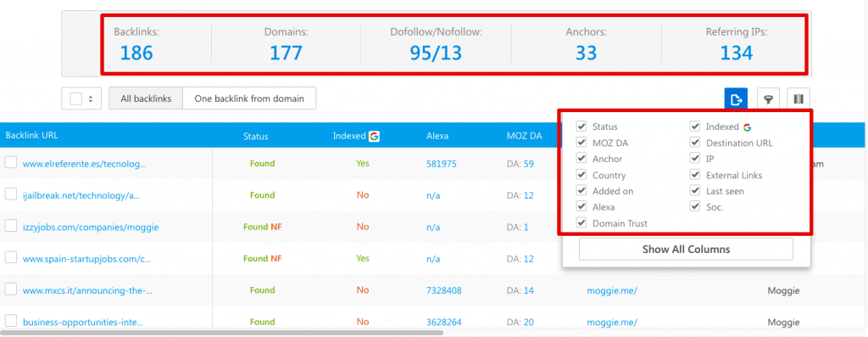The image size is (868, 337).
Task: Uncheck the Domain Trust column checkbox
Action: (581, 222)
